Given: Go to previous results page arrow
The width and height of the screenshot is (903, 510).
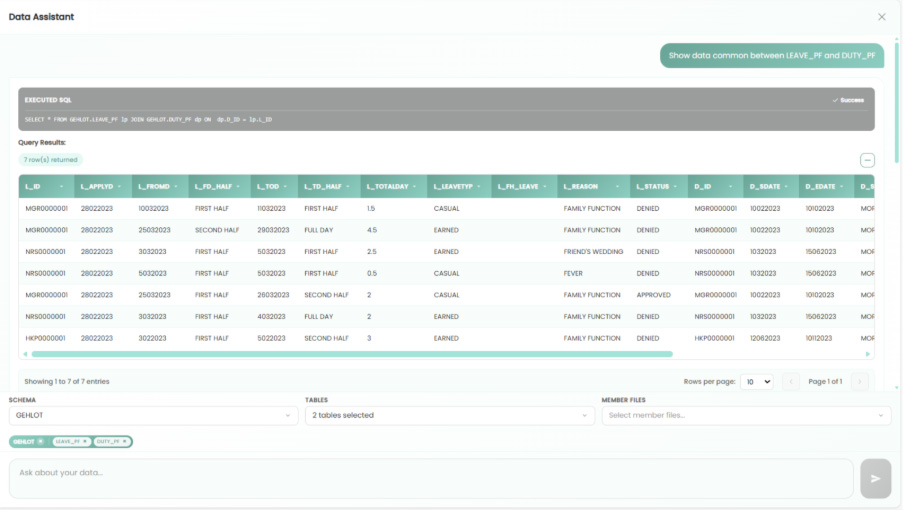Looking at the screenshot, I should 791,381.
